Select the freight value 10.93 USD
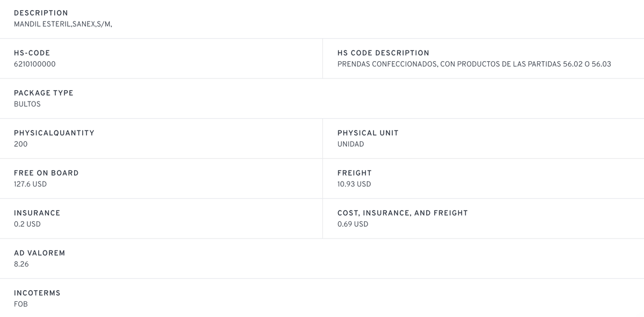This screenshot has height=317, width=644. 354,184
